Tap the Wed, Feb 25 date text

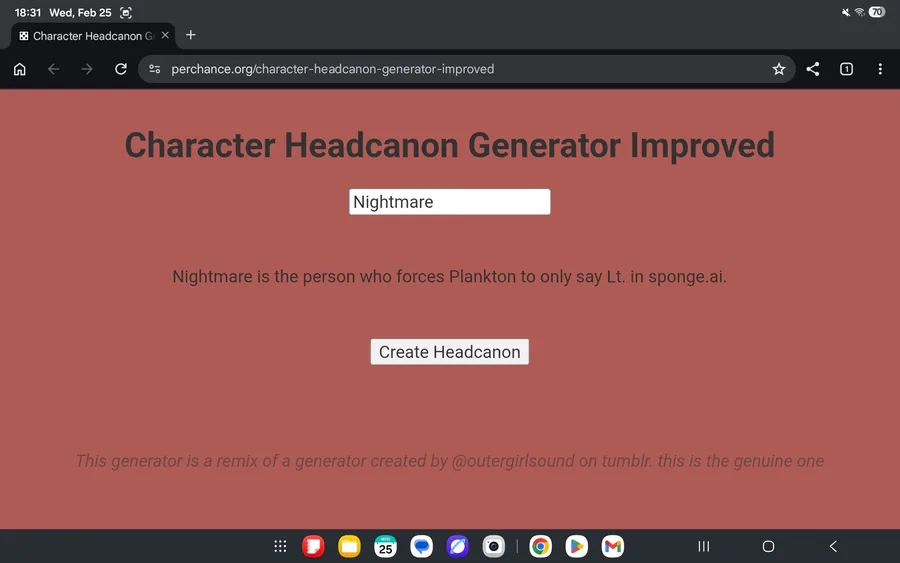(80, 13)
